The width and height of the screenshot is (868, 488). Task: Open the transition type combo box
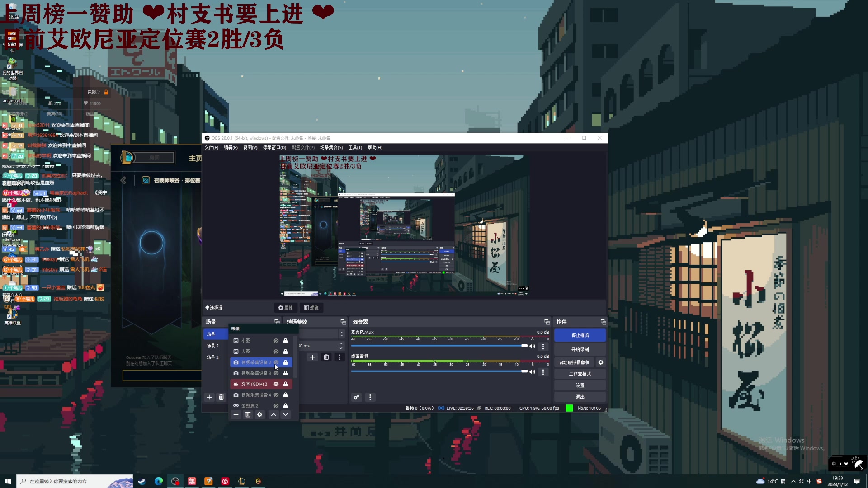[321, 334]
